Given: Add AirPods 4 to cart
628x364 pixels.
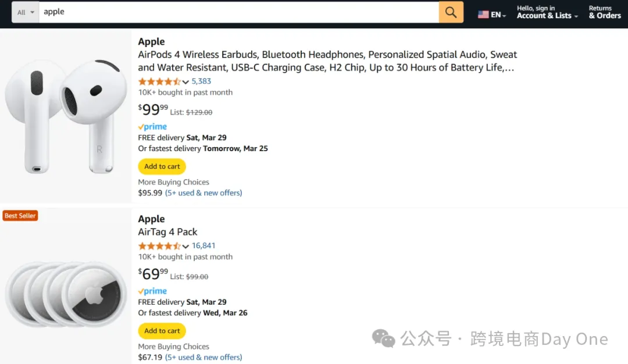Looking at the screenshot, I should click(x=162, y=166).
